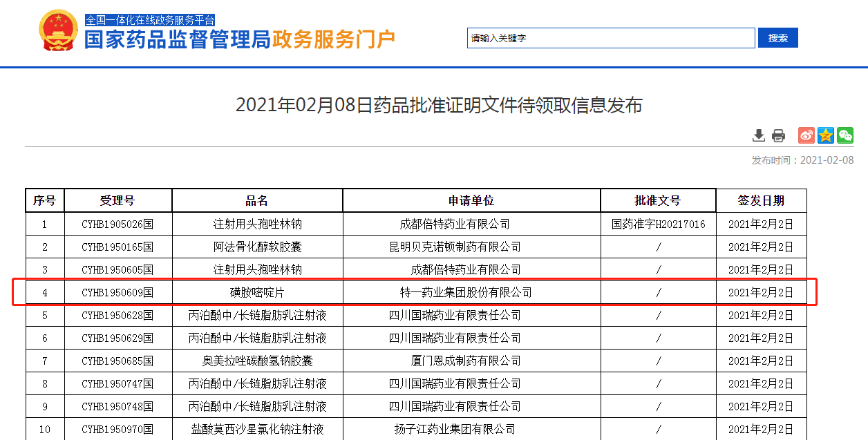868x440 pixels.
Task: Click the 品名 column header
Action: tap(257, 200)
